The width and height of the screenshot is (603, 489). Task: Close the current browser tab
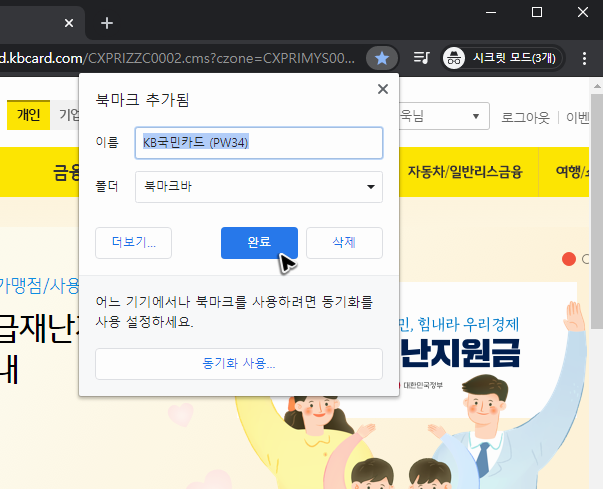click(x=69, y=23)
